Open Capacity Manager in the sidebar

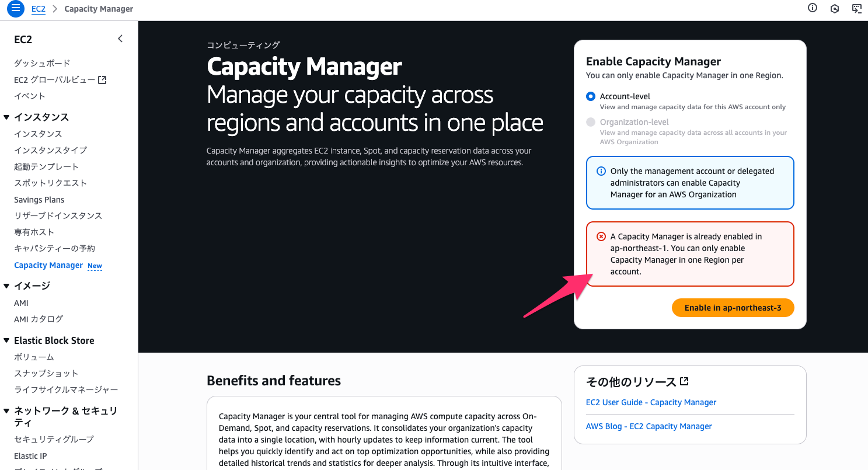pos(48,265)
